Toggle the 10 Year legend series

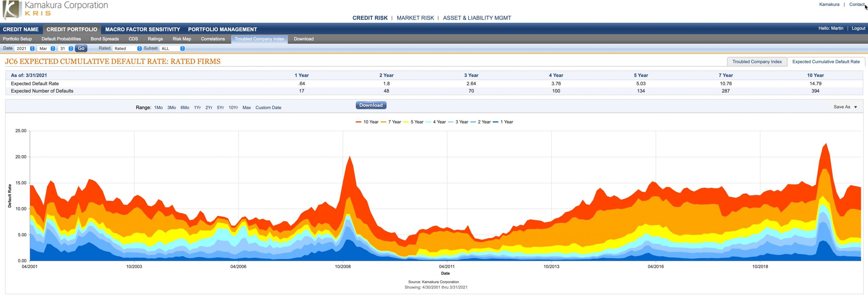(367, 122)
